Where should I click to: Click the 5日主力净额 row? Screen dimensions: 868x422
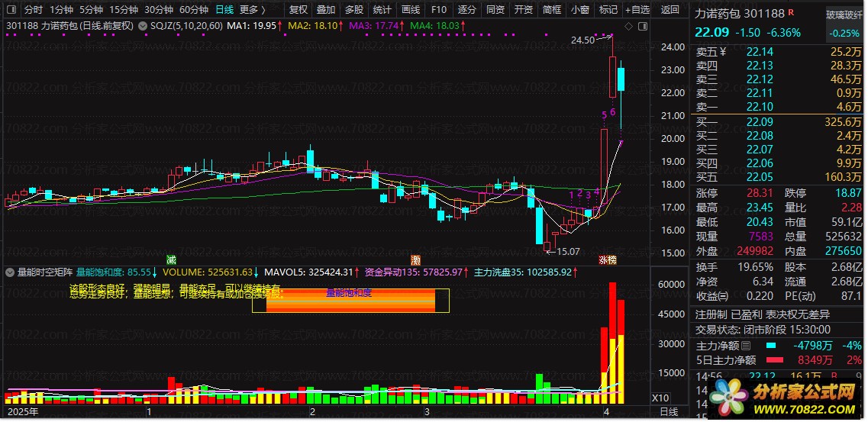pos(779,361)
